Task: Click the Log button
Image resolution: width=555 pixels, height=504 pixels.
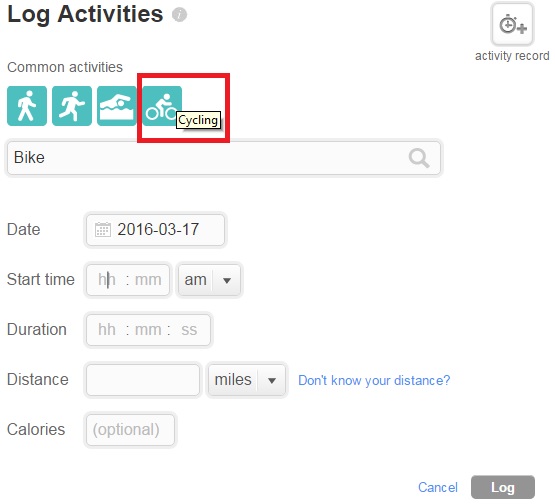Action: 503,487
